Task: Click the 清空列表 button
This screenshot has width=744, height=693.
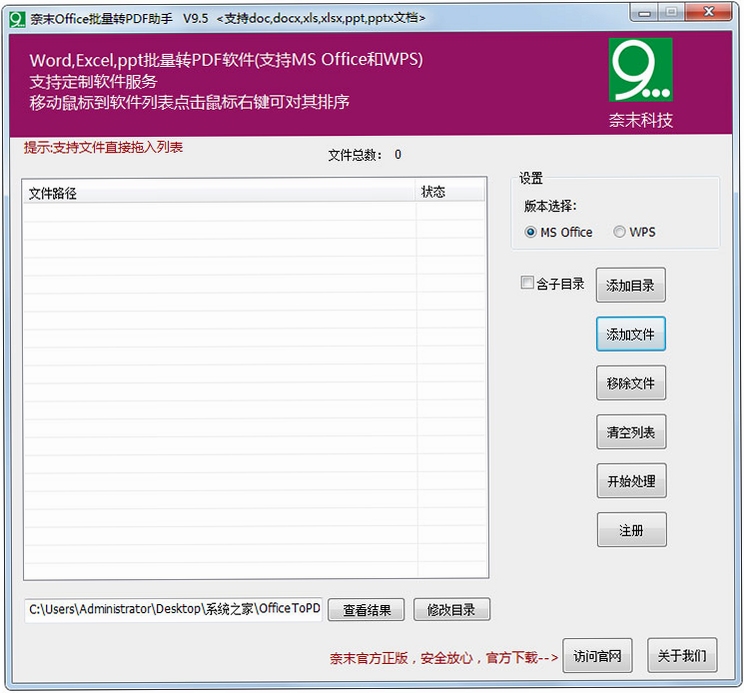Action: click(x=631, y=432)
